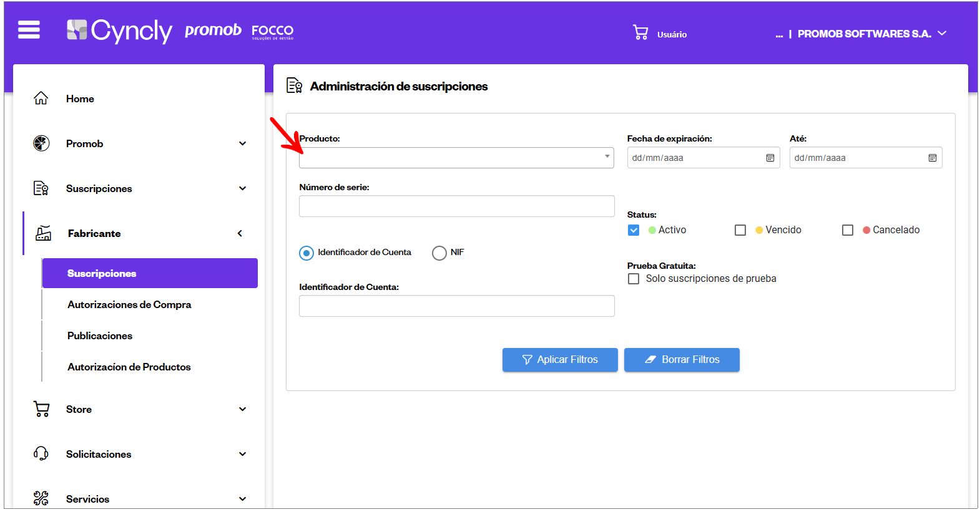Enable Solo suscripciones de prueba
980x512 pixels.
click(634, 279)
